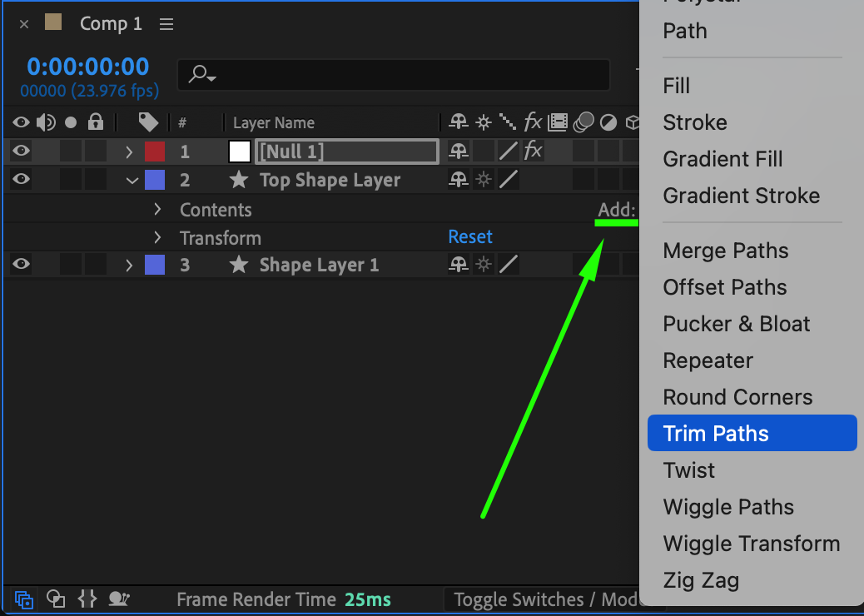Hide the Null 1 layer
Image resolution: width=864 pixels, height=616 pixels.
pos(22,151)
